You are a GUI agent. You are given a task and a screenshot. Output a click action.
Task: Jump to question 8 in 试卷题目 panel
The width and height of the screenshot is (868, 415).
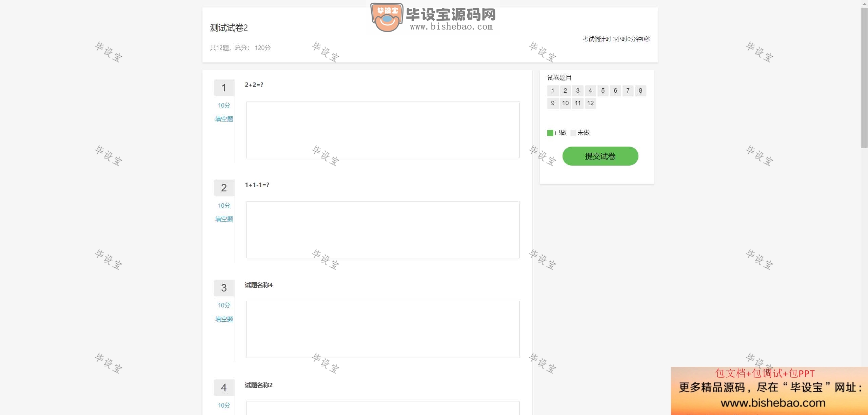(640, 91)
